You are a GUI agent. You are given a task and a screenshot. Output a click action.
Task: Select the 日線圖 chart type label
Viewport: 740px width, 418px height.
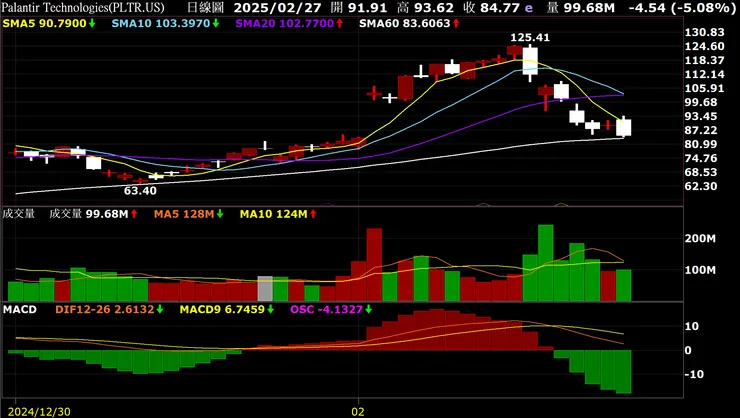[x=205, y=8]
